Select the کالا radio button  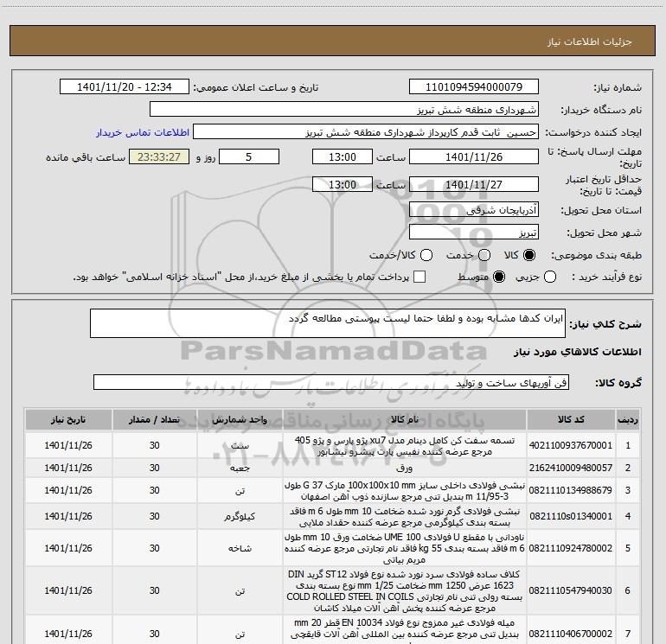point(529,255)
